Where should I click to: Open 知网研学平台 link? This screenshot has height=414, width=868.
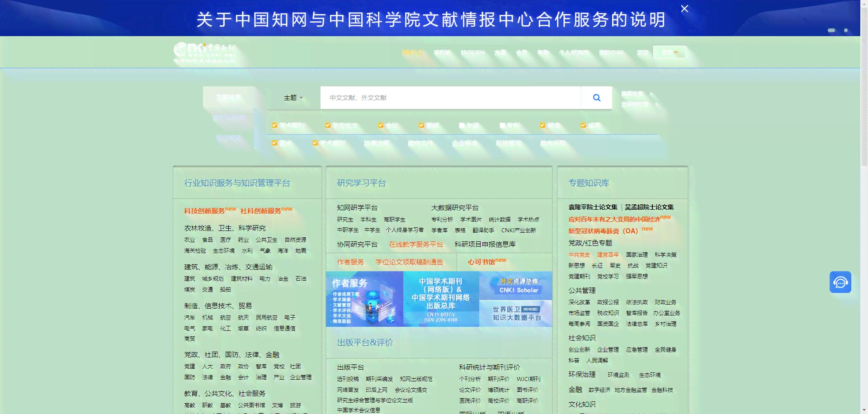[357, 208]
